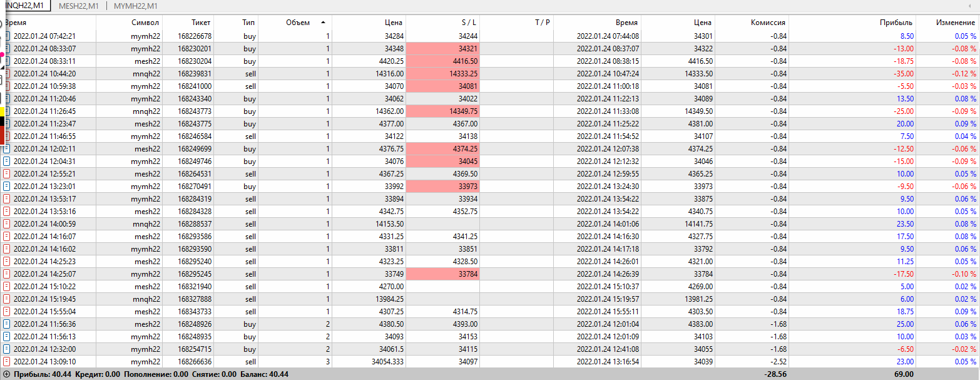Click the Изменение column header
This screenshot has width=980, height=380.
tap(956, 22)
